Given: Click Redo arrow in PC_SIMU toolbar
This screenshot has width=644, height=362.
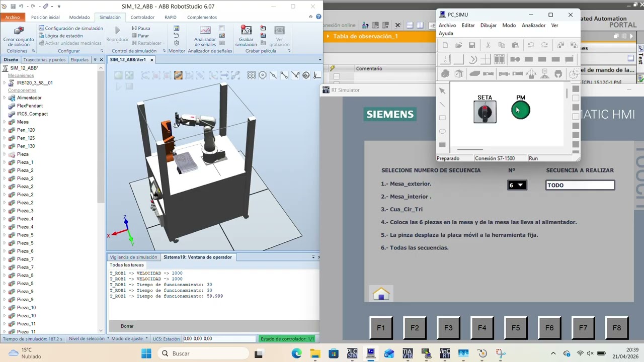Looking at the screenshot, I should click(x=544, y=45).
